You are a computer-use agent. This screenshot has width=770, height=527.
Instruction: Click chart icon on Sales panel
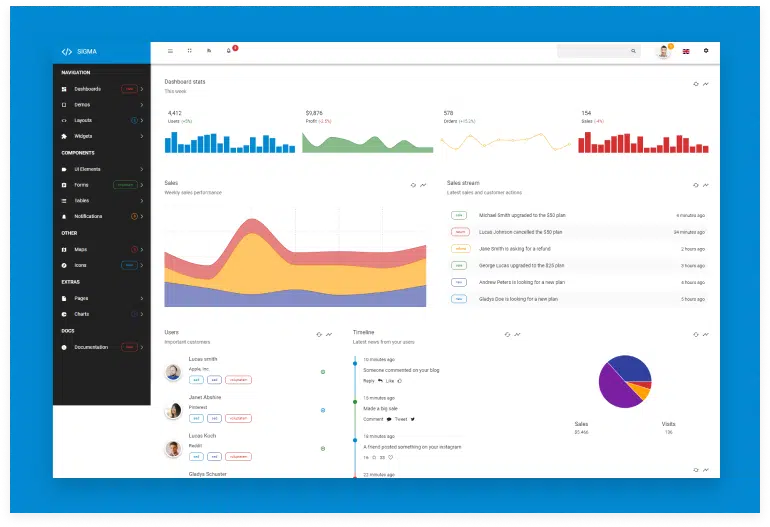(x=423, y=185)
